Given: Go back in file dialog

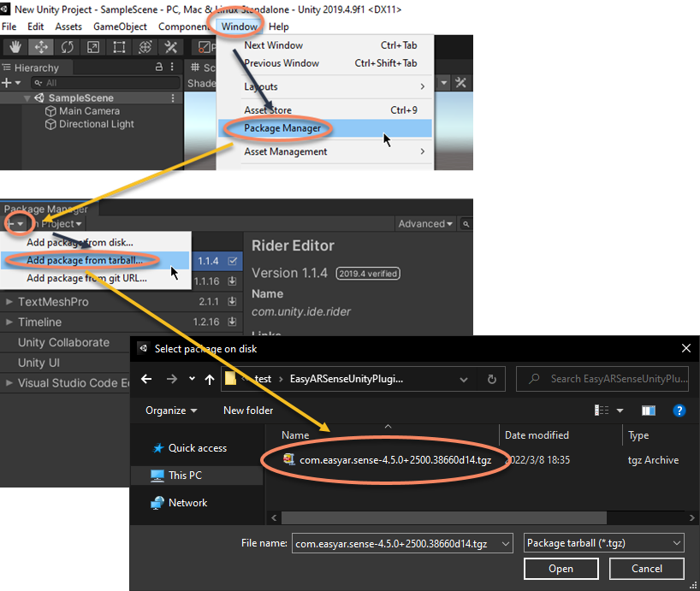Looking at the screenshot, I should coord(146,379).
